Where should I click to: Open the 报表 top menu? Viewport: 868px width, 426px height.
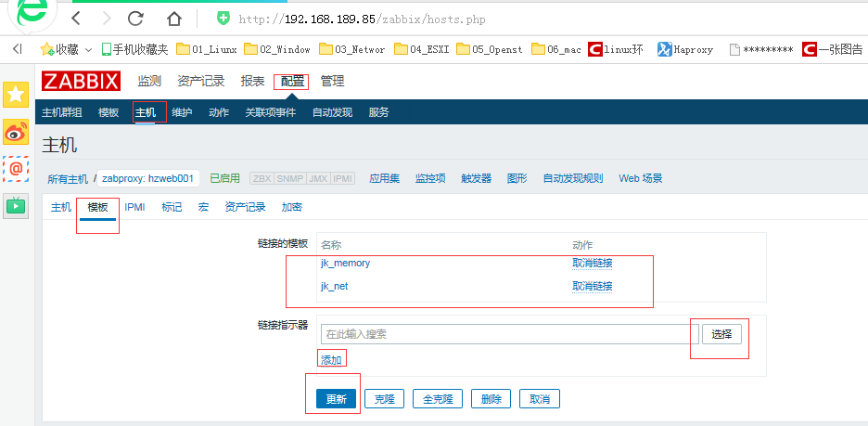click(252, 82)
